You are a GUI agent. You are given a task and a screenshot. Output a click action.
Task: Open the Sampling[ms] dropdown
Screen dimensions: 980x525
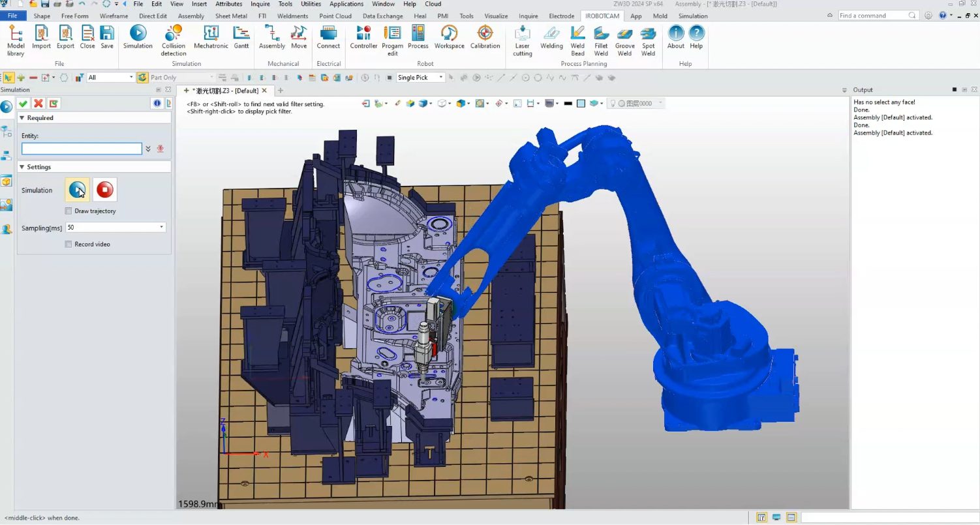pos(161,227)
